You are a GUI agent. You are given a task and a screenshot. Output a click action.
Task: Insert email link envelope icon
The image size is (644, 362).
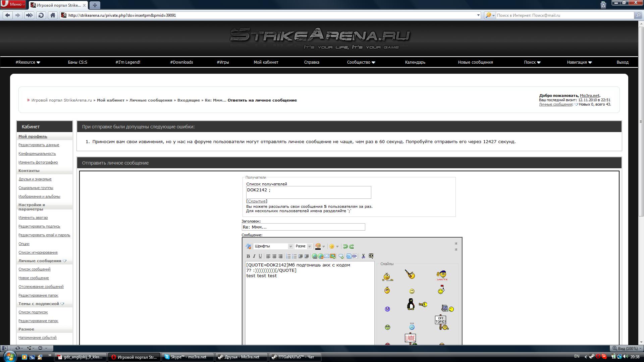pos(327,256)
